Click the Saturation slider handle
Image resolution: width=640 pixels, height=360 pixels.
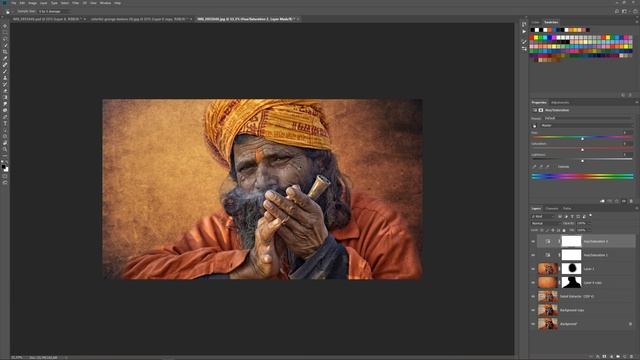[582, 150]
